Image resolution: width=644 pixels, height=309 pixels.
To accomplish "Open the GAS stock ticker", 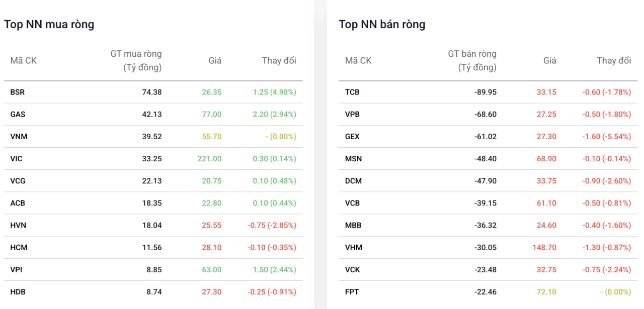I will pyautogui.click(x=18, y=115).
